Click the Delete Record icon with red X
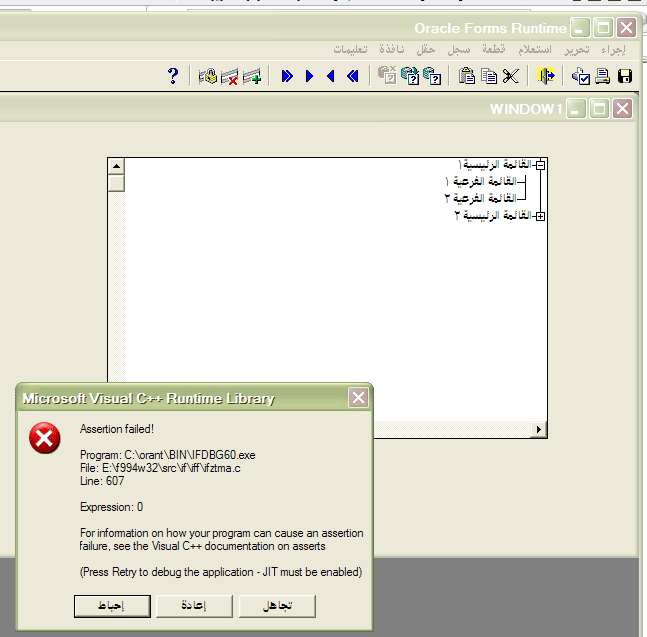 pyautogui.click(x=230, y=76)
